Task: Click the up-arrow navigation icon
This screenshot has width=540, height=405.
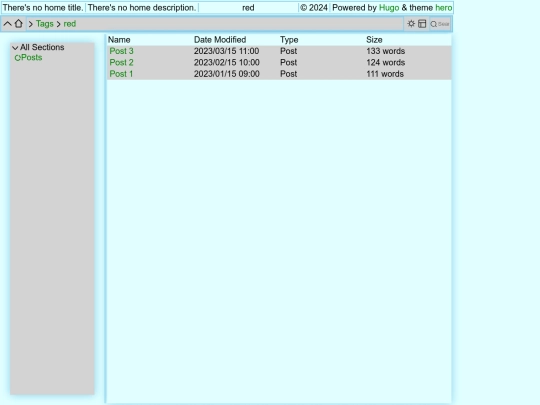Action: pos(8,24)
